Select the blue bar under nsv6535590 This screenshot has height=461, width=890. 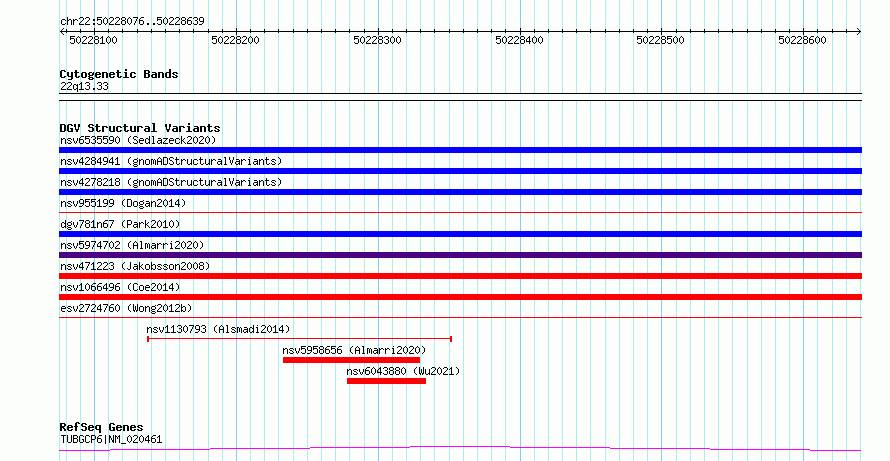pos(460,150)
